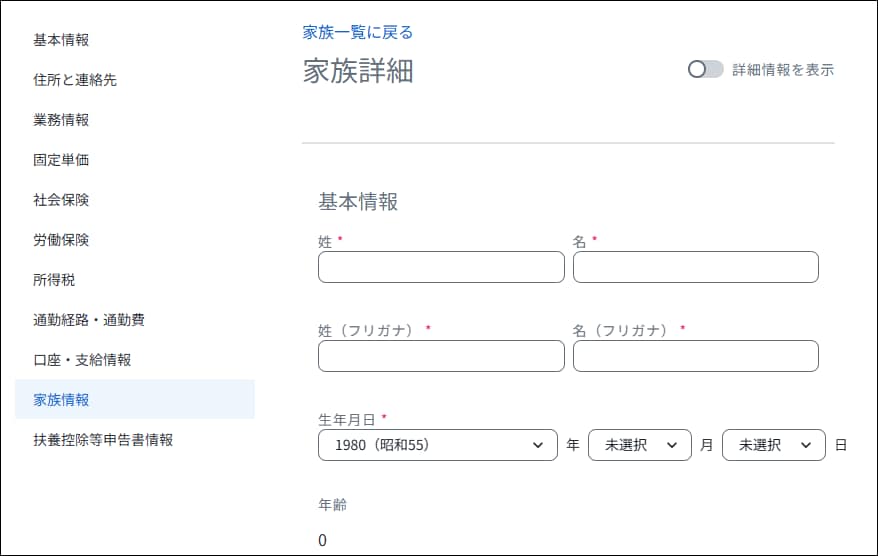Focus the 名 input field

695,267
